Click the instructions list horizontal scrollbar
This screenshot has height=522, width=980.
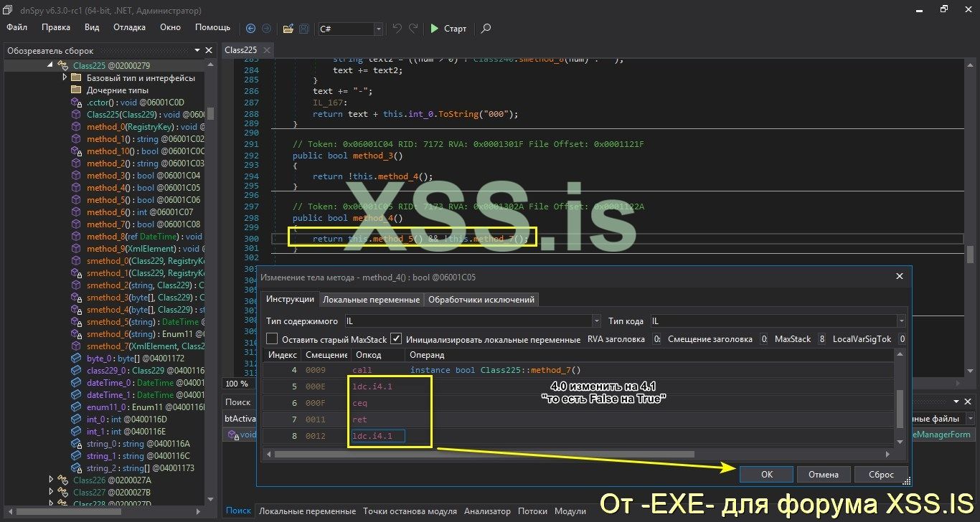(x=484, y=454)
